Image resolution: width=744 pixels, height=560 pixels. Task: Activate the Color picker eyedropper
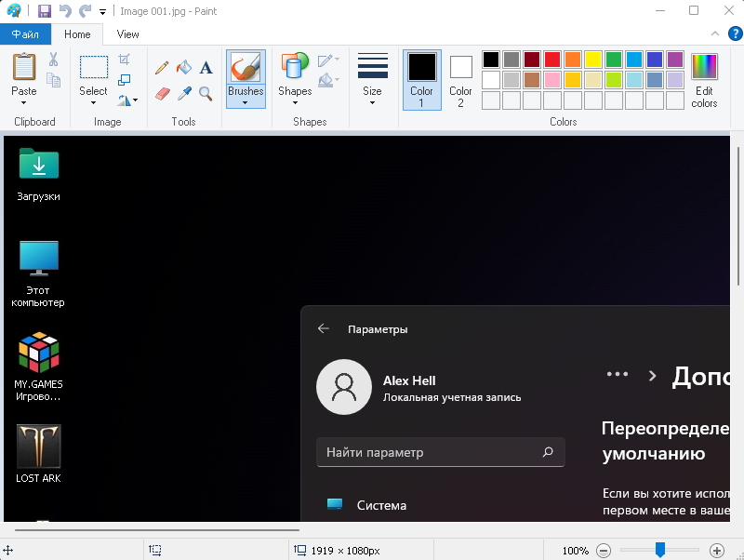184,94
